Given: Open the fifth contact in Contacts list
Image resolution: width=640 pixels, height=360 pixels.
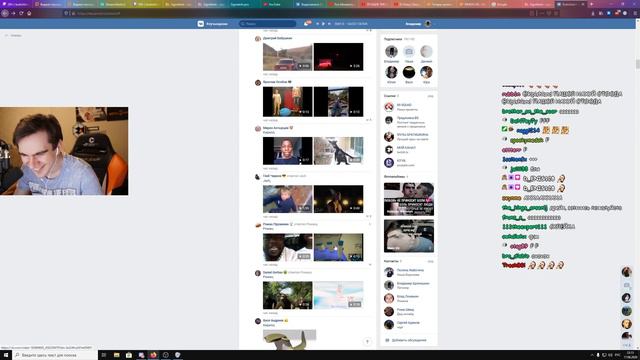Looking at the screenshot, I should click(408, 324).
